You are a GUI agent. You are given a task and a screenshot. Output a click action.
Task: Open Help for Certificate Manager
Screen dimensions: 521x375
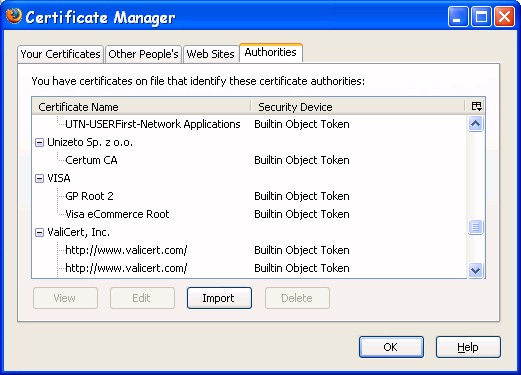[x=468, y=347]
